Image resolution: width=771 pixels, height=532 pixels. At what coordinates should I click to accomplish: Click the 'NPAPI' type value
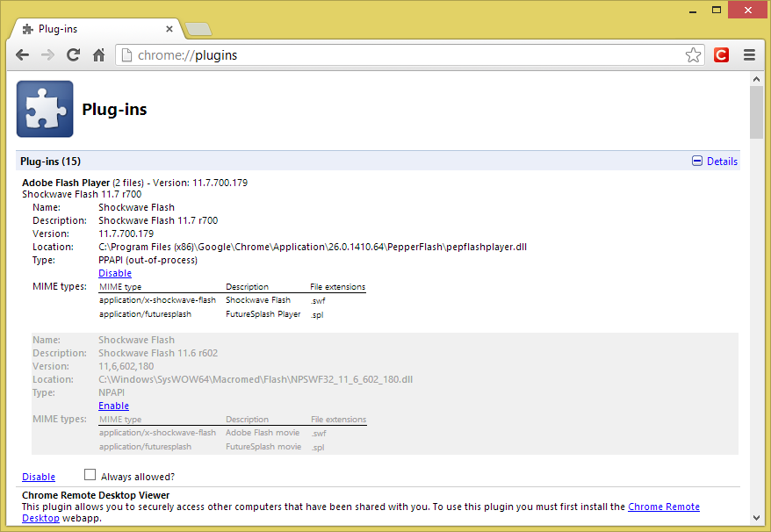[112, 392]
